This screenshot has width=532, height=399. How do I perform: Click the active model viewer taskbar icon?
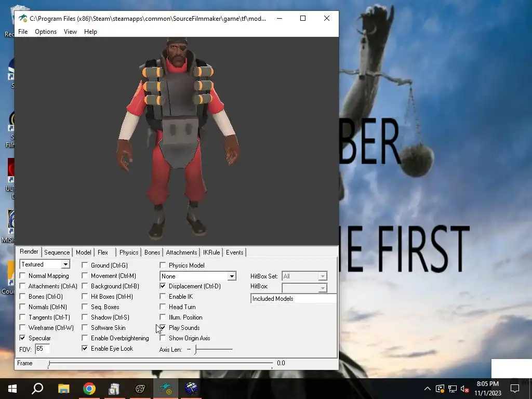166,389
